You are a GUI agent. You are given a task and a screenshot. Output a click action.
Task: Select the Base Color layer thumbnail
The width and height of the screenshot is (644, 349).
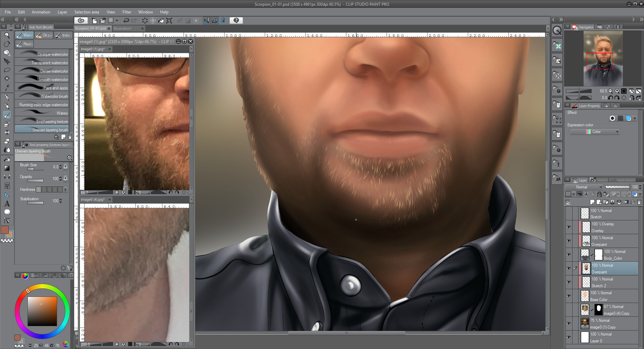click(x=585, y=296)
